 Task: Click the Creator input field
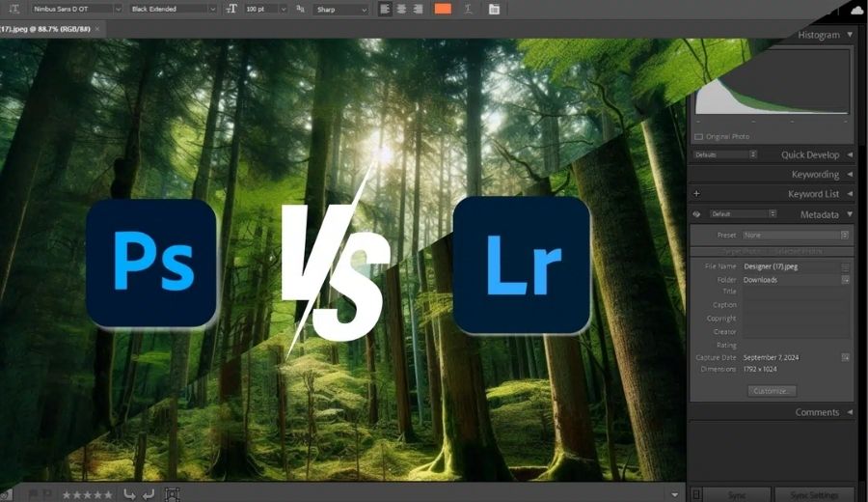tap(796, 332)
